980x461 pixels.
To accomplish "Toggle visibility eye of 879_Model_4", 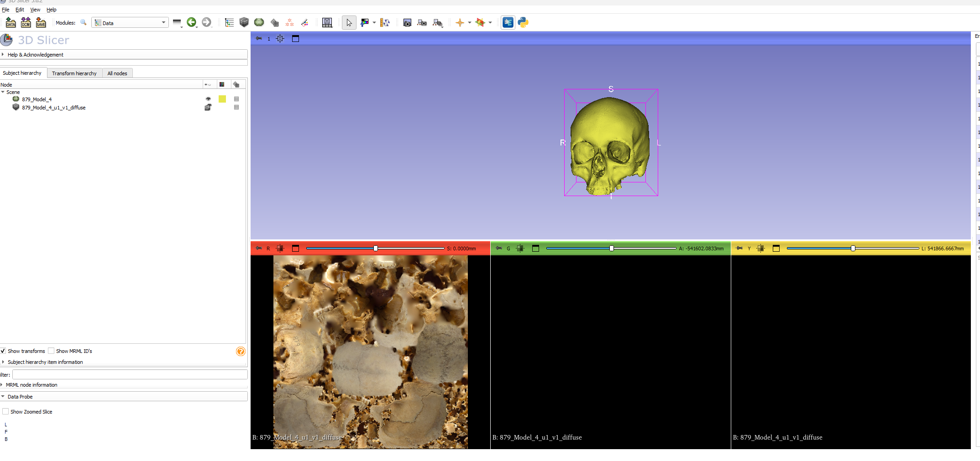I will pyautogui.click(x=208, y=99).
